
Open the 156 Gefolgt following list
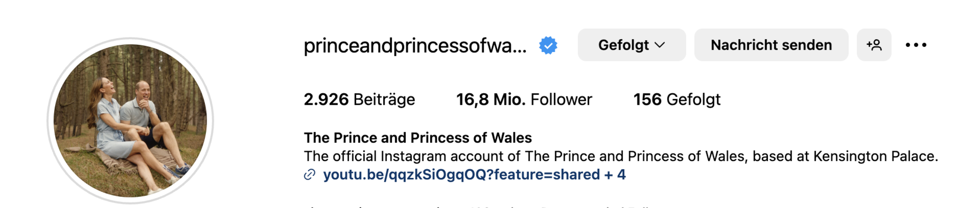(x=677, y=99)
